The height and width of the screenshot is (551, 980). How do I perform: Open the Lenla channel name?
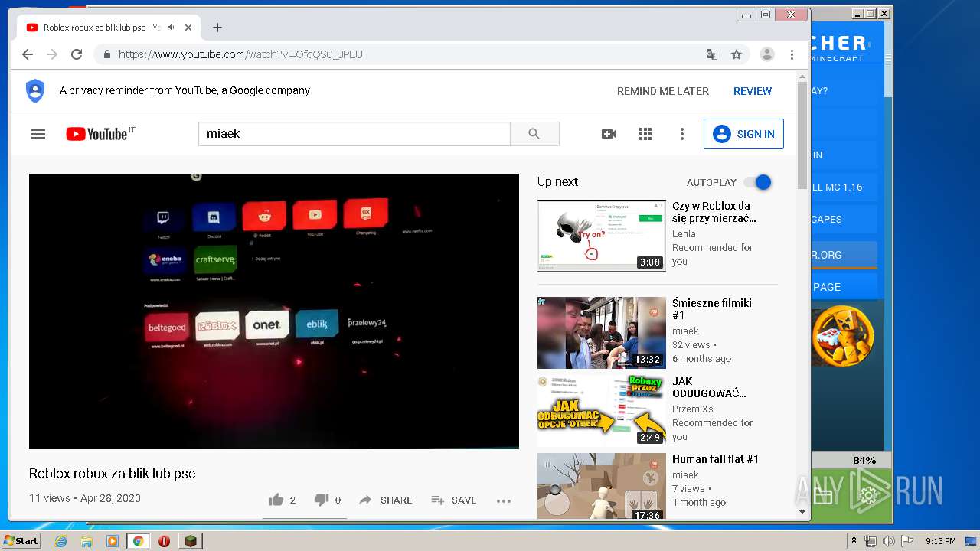pos(684,233)
